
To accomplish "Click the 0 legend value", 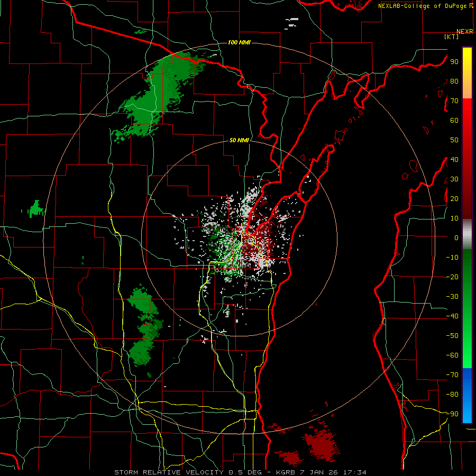I will coord(456,237).
